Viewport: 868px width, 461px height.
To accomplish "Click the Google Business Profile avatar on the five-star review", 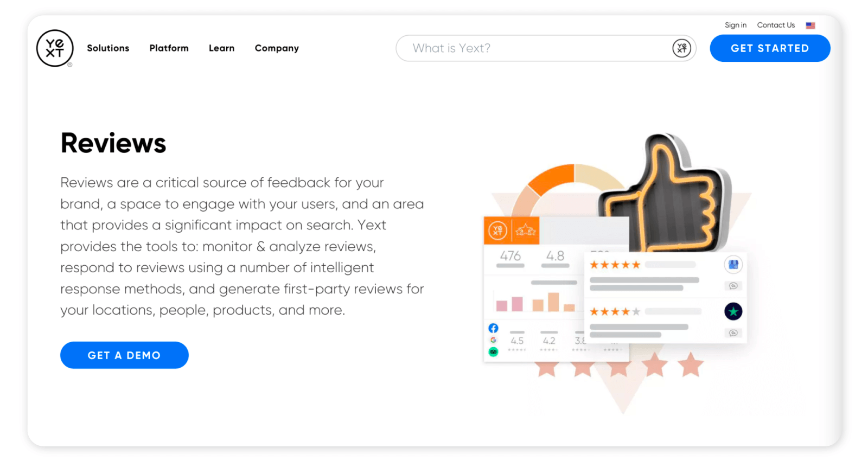I will click(733, 265).
